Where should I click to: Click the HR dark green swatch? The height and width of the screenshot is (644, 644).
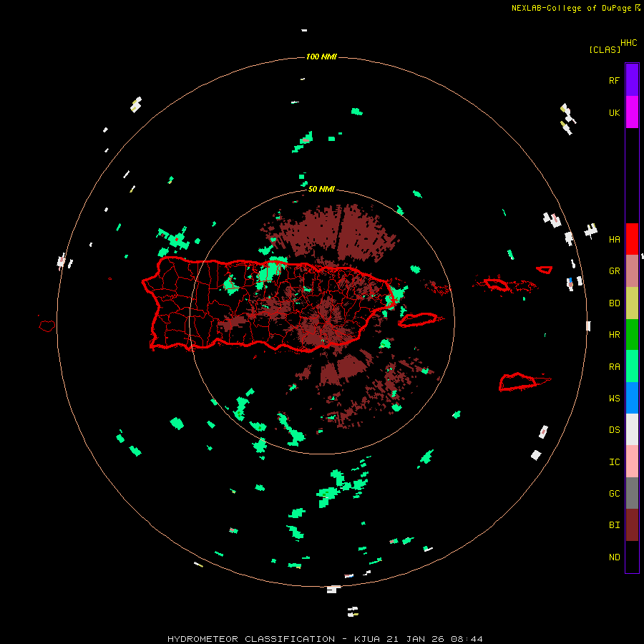632,335
